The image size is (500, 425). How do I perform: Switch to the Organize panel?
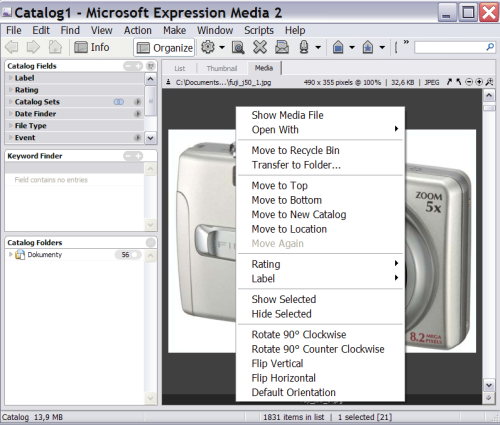(165, 48)
